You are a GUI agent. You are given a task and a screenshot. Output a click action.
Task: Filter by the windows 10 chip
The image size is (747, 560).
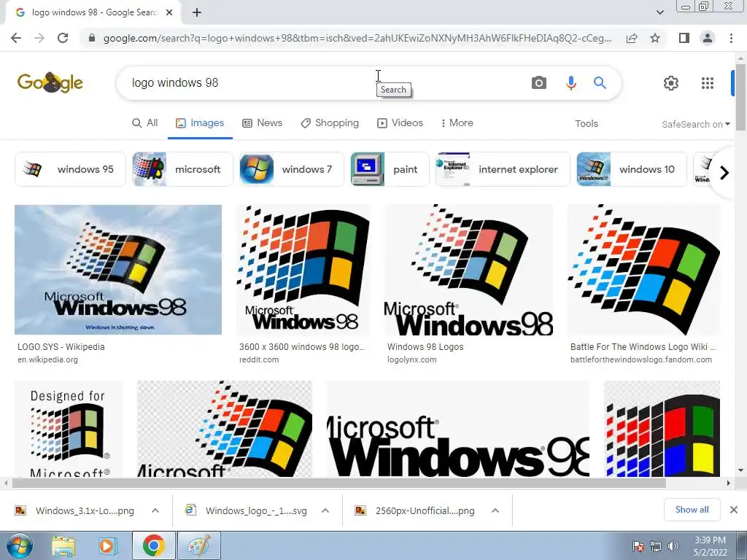631,169
